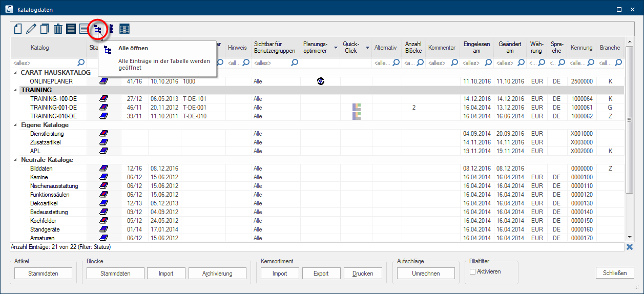Screen dimensions: 644x294
Task: Click the copy catalog icon
Action: (x=45, y=29)
